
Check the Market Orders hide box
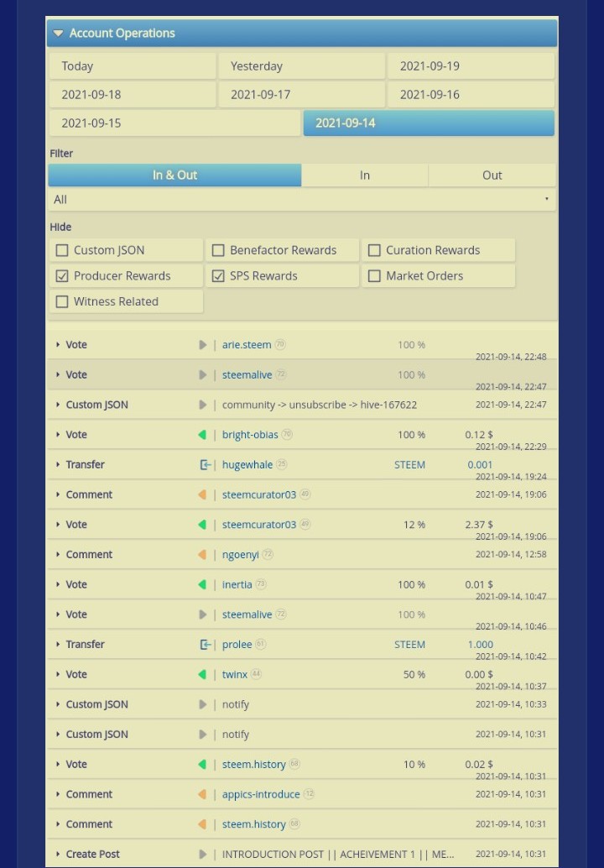374,275
